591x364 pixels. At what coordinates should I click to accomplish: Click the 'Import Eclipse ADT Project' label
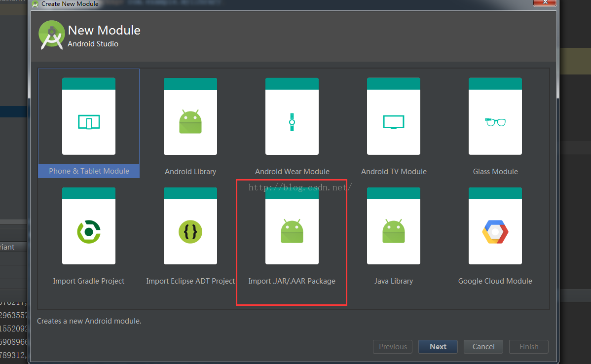pyautogui.click(x=190, y=281)
